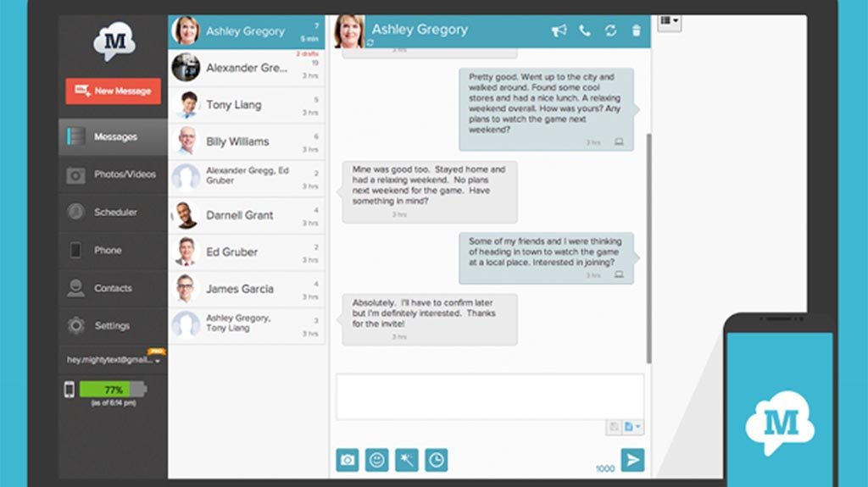Open Settings in the left sidebar

click(x=113, y=325)
